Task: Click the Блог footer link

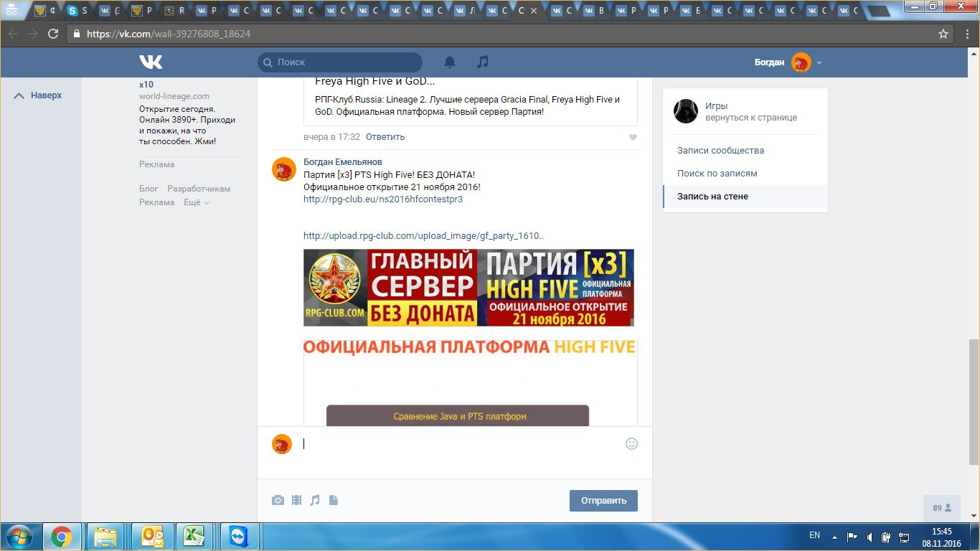Action: (x=149, y=189)
